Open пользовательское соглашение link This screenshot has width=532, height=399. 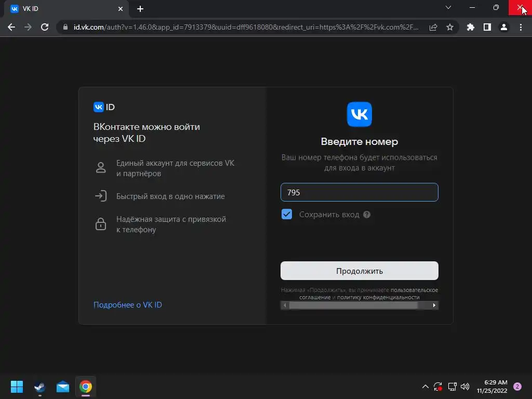click(x=414, y=290)
